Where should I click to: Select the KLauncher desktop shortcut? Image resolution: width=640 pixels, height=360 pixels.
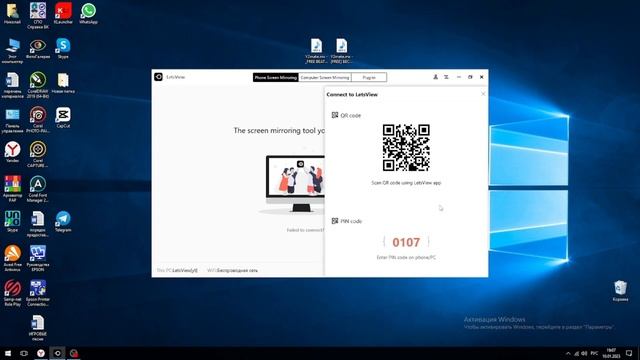click(x=63, y=13)
